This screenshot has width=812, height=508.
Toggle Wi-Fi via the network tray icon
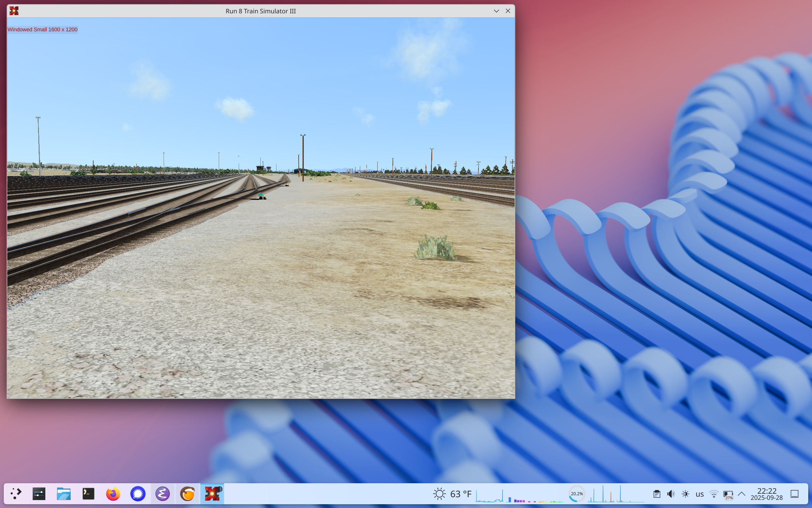(x=713, y=494)
